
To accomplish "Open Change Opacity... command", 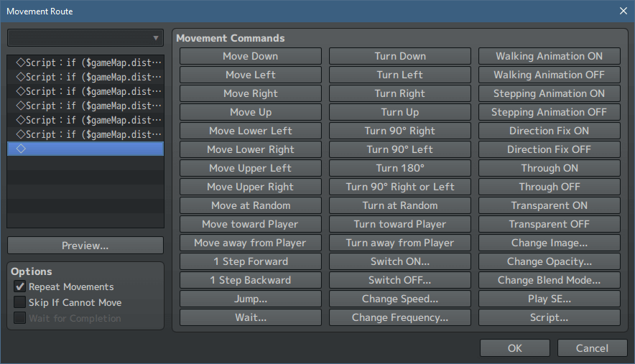I will tap(550, 261).
